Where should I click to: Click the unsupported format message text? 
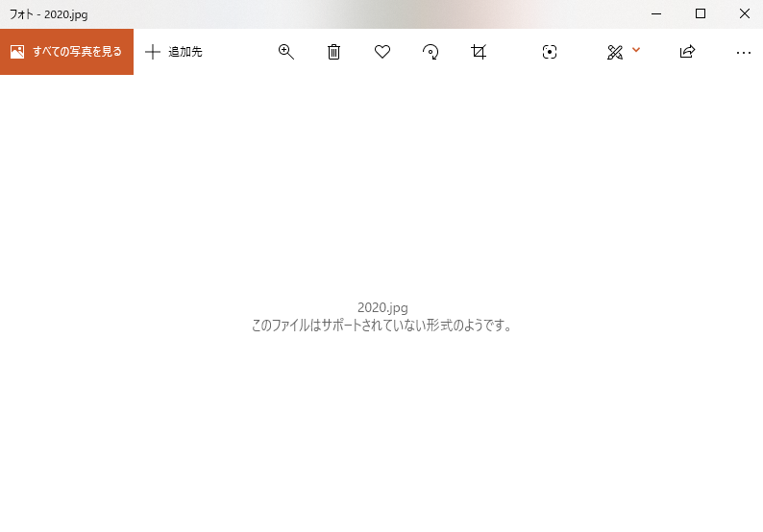[x=381, y=326]
